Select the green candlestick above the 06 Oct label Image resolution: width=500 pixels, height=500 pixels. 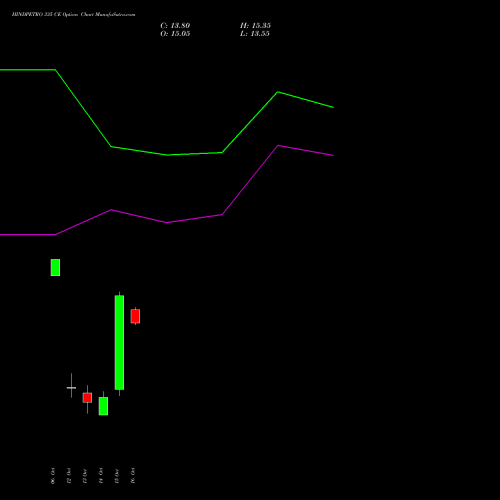[x=55, y=267]
